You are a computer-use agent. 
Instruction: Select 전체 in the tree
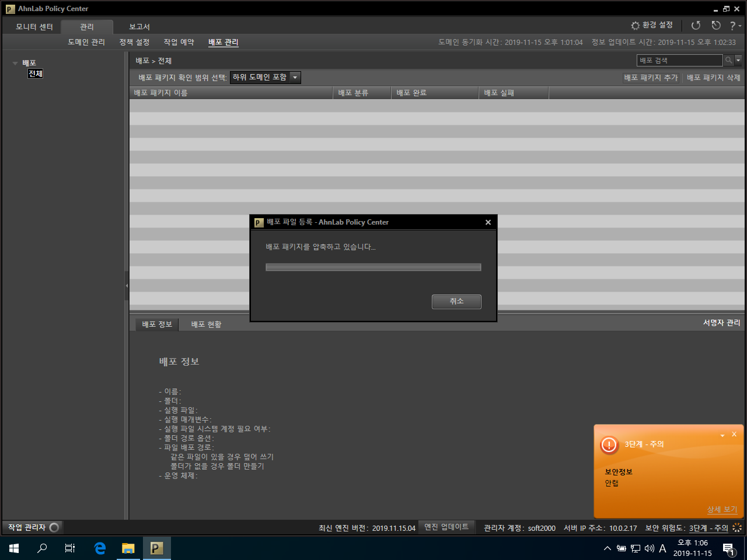click(36, 73)
